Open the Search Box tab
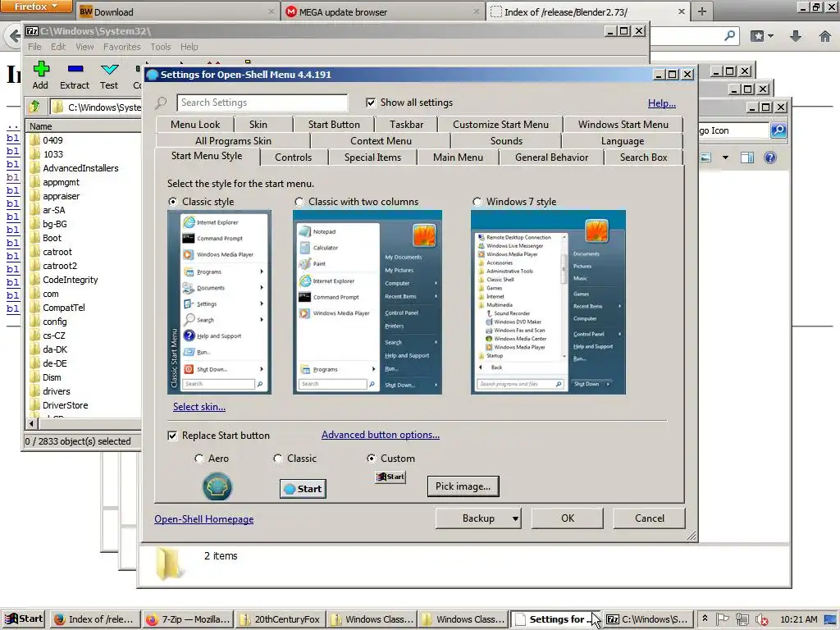 point(643,157)
